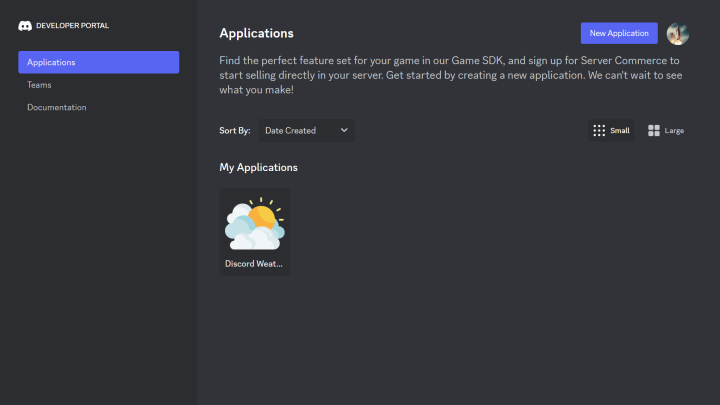Image resolution: width=720 pixels, height=405 pixels.
Task: Click the My Applications heading
Action: 258,167
